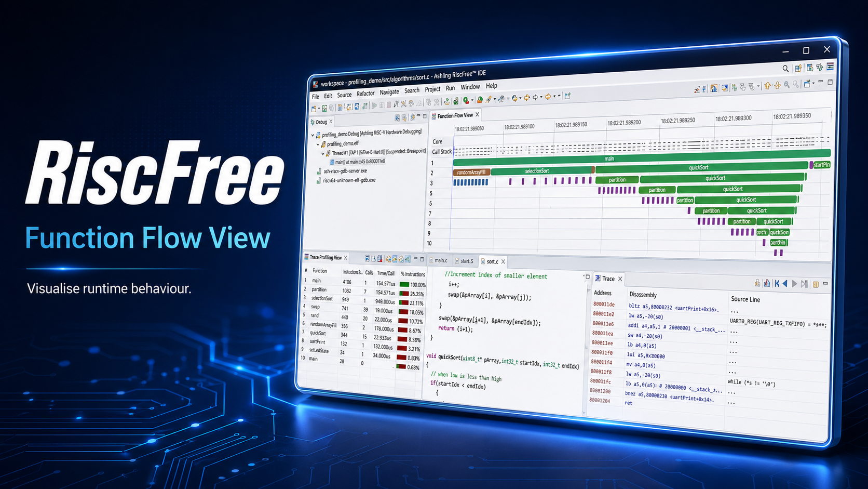868x489 pixels.
Task: Close the sort.c editor tab
Action: click(503, 261)
